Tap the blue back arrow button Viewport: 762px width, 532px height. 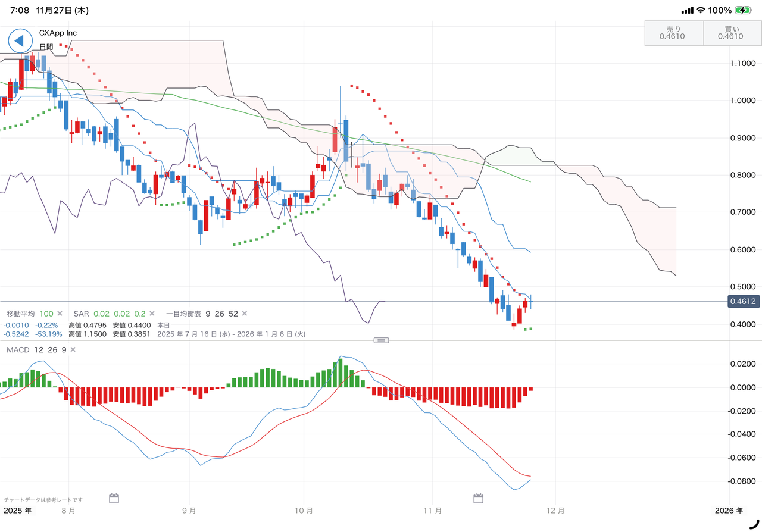pos(19,40)
